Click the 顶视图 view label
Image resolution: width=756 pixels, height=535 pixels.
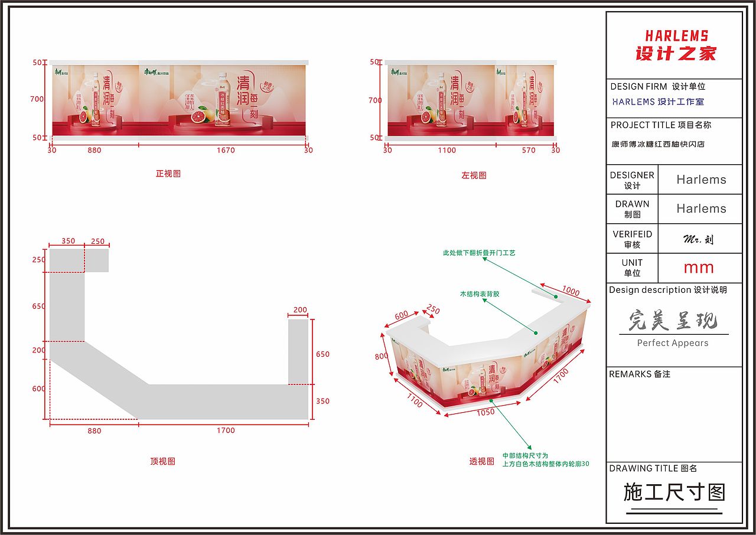162,461
